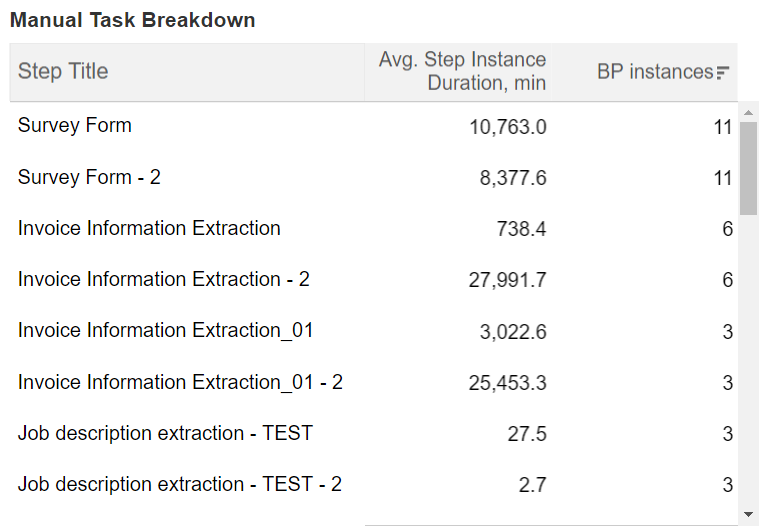Click the 27,991.7 duration value
This screenshot has width=759, height=528.
click(507, 280)
